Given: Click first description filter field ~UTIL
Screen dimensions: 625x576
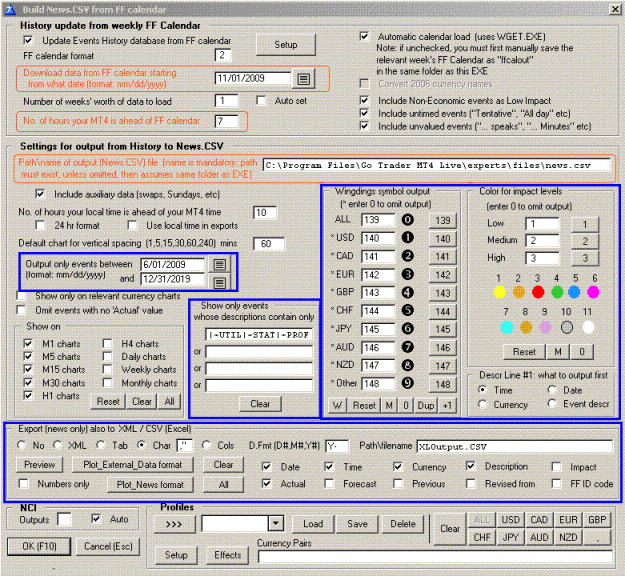Looking at the screenshot, I should click(259, 335).
